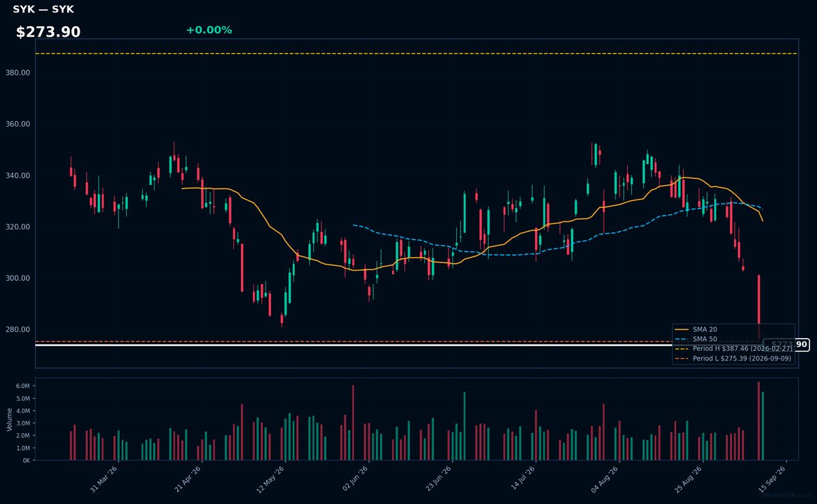Click the 5.0M volume axis label
Viewport: 817px width, 504px height.
coord(22,399)
